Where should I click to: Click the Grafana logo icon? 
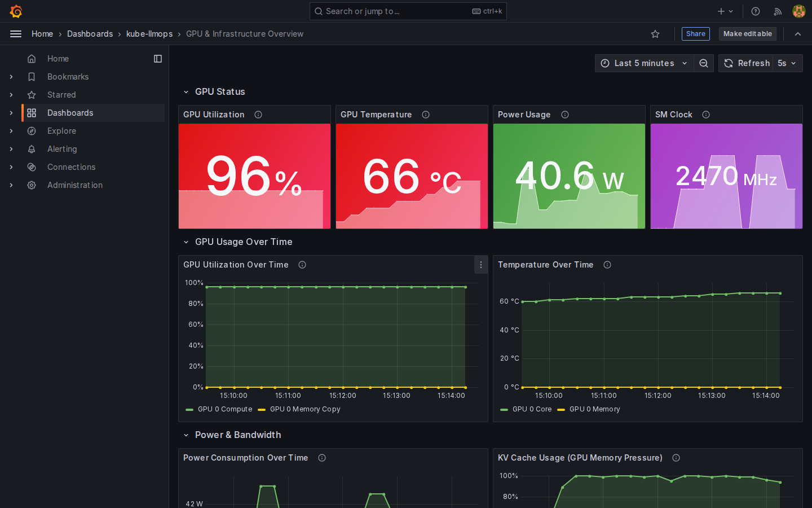coord(16,11)
